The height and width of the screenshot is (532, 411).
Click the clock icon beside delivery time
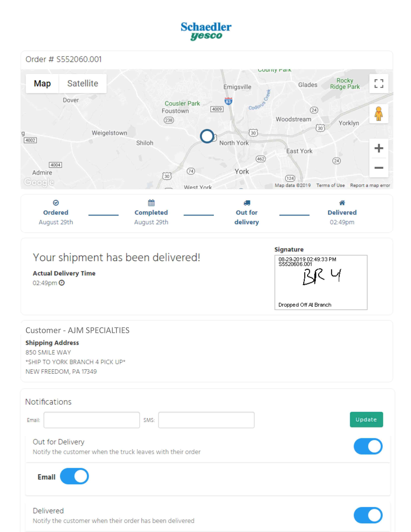pos(62,283)
